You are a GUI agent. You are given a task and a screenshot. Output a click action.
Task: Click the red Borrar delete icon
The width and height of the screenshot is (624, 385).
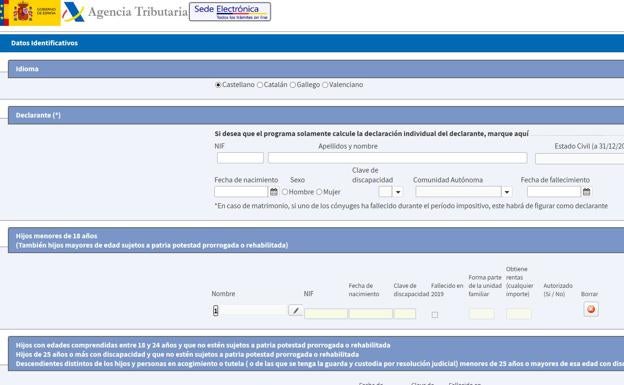(591, 309)
